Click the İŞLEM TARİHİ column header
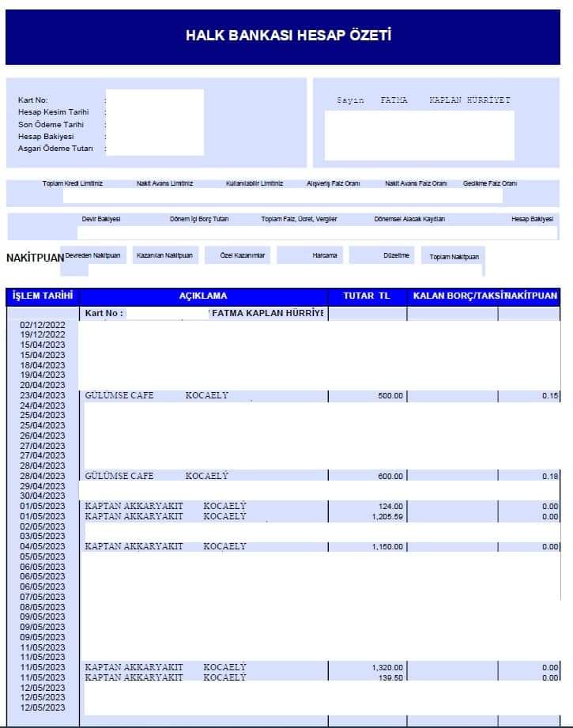 point(43,296)
